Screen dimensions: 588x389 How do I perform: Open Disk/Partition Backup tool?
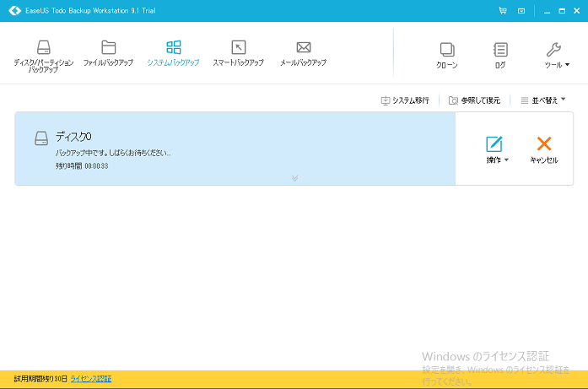click(43, 54)
